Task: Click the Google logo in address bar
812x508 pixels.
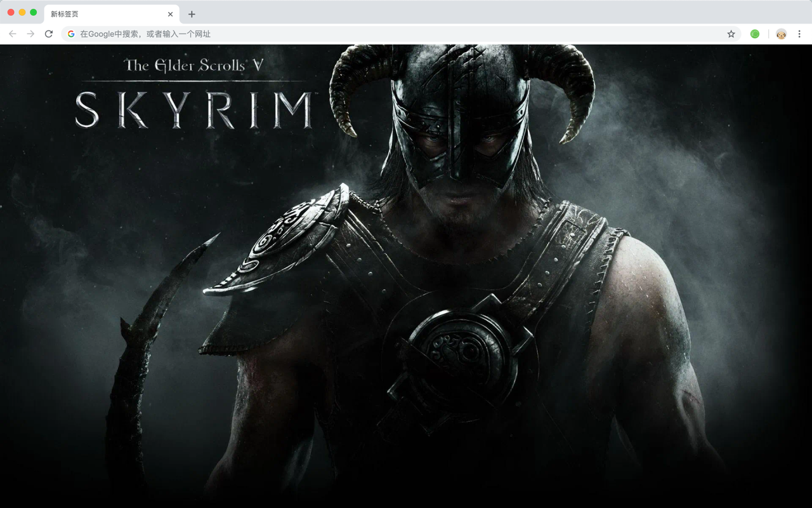Action: 71,34
